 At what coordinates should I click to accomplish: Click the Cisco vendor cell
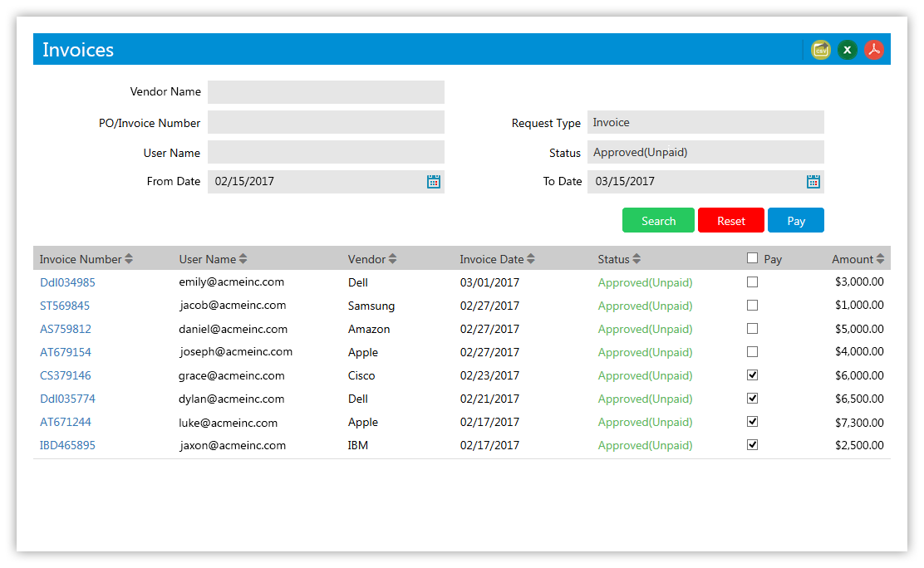[x=361, y=376]
